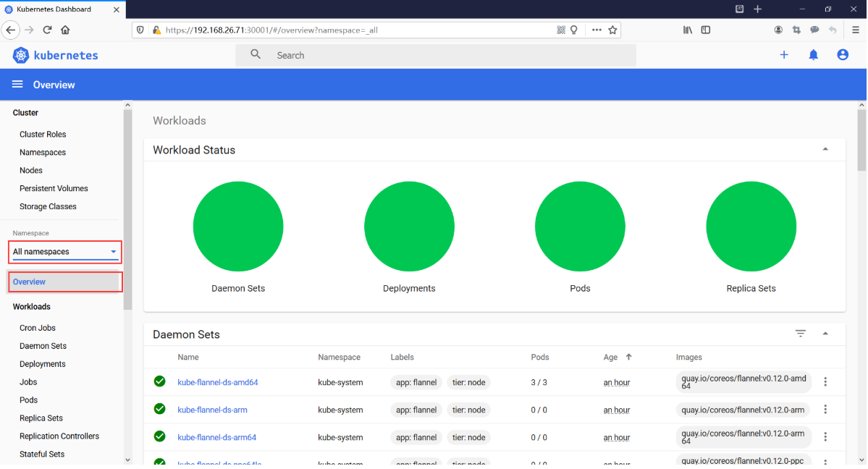Click the kubernetes brand name text
The image size is (868, 469).
pyautogui.click(x=66, y=56)
